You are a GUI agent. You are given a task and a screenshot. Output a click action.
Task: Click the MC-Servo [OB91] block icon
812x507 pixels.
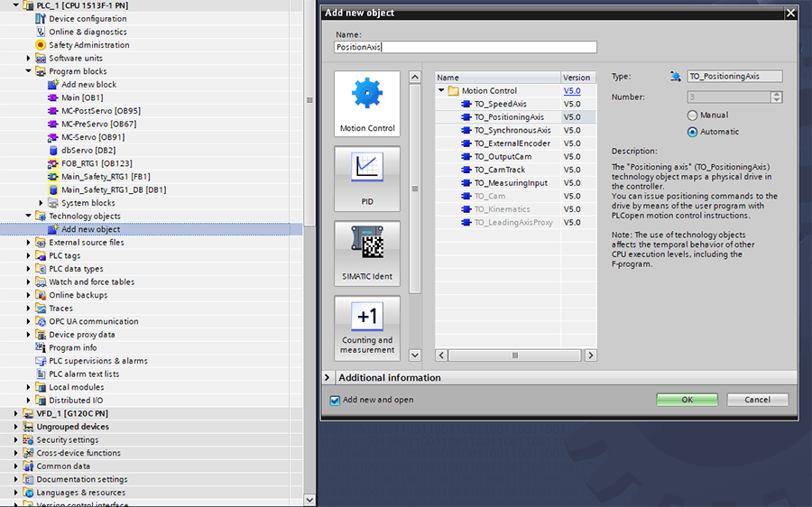[x=53, y=137]
